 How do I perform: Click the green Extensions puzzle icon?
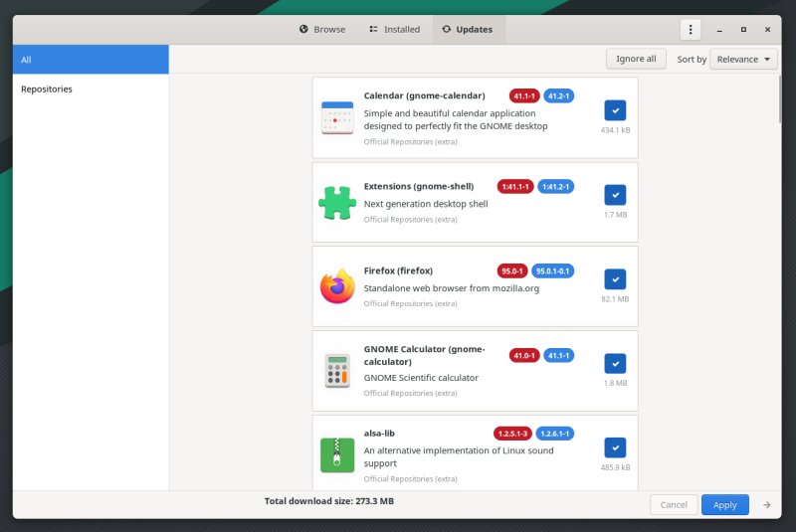[337, 202]
